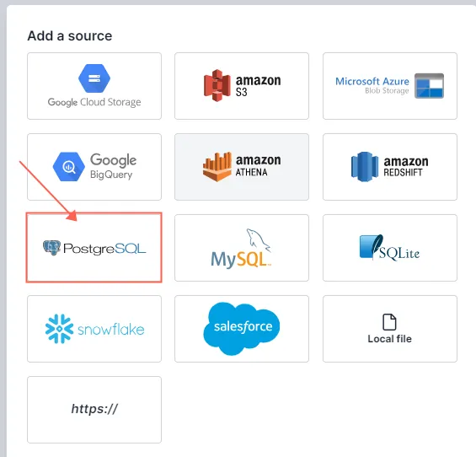Click the PostgreSQL elephant logo icon
This screenshot has width=476, height=457.
(x=51, y=248)
